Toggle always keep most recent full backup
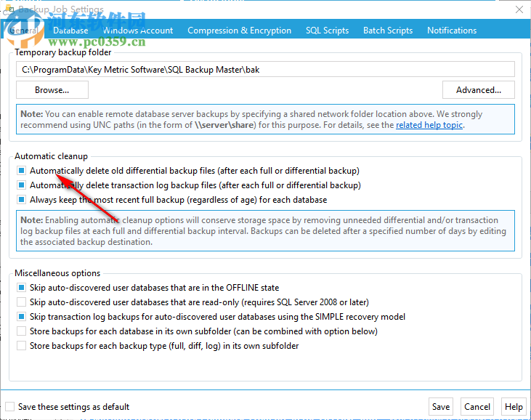The image size is (531, 420). [x=21, y=200]
